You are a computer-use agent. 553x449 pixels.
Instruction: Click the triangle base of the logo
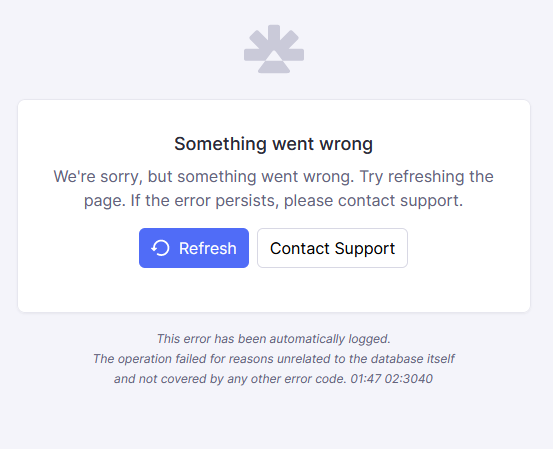(x=274, y=62)
